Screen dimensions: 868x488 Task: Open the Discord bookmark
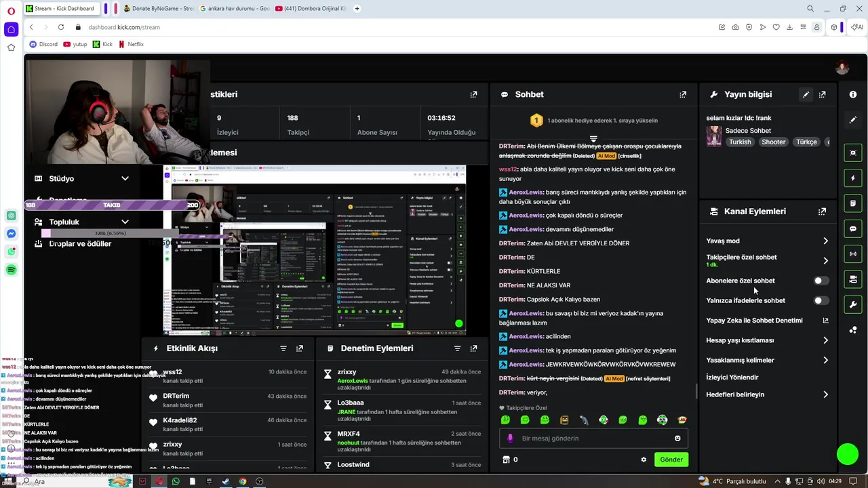tap(43, 44)
